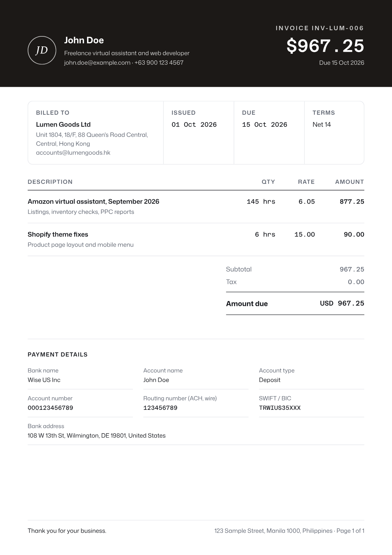
Task: Click the SWIFT code TRWIUS35XXX
Action: [x=280, y=408]
